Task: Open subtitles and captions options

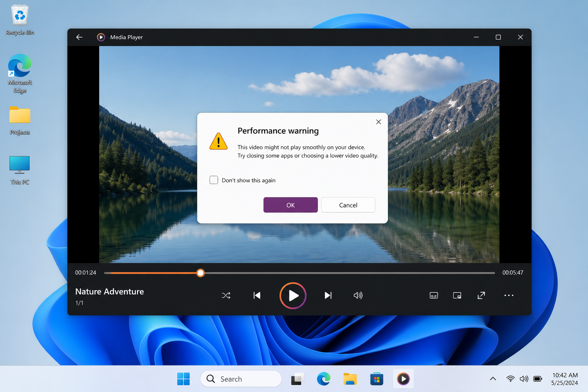Action: point(434,296)
